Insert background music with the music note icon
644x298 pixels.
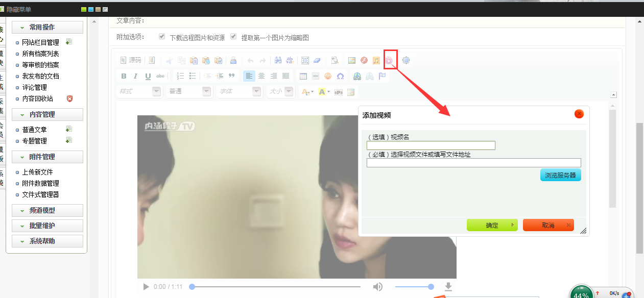376,60
